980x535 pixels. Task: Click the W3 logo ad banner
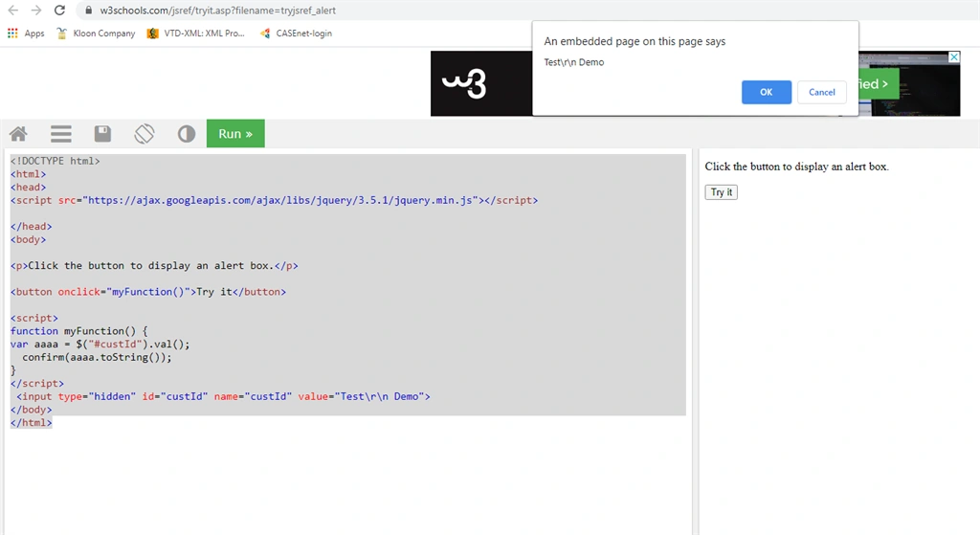pyautogui.click(x=481, y=83)
